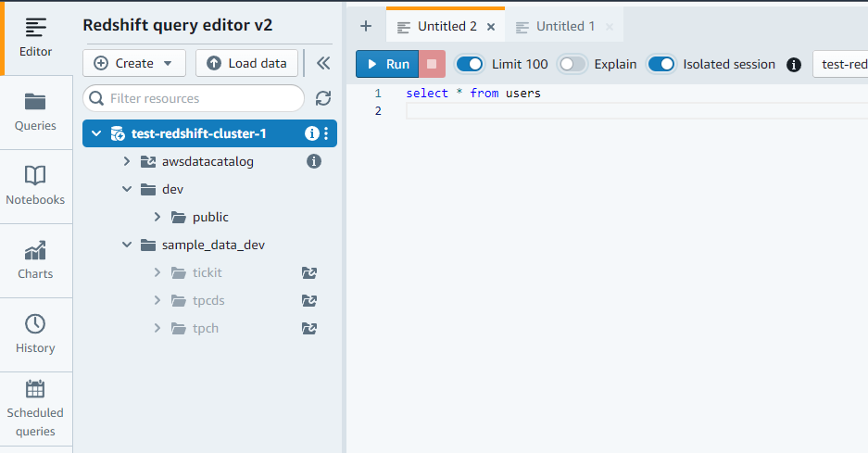
Task: Open three-dot menu for test-redshift-cluster-1
Action: click(x=326, y=133)
